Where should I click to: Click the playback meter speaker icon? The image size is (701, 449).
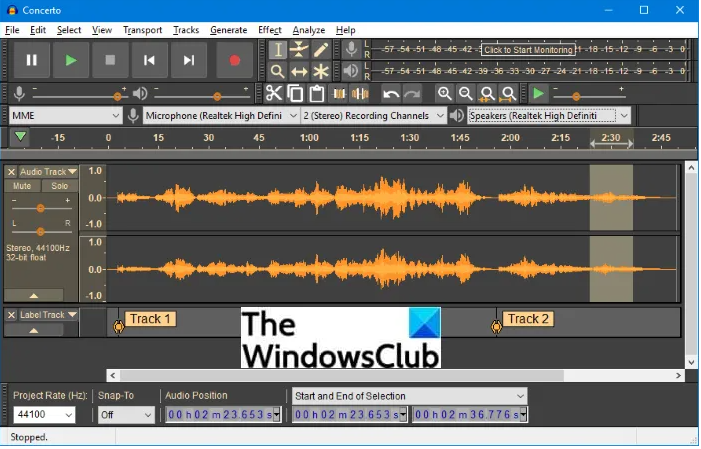click(x=352, y=71)
